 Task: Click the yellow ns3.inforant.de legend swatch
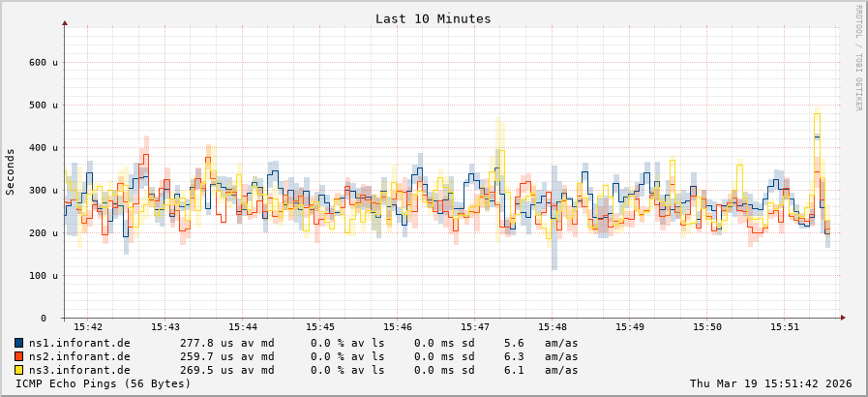(19, 370)
